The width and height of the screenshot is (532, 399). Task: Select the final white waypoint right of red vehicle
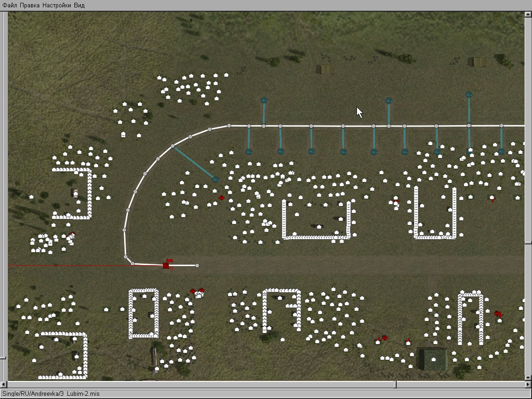[x=197, y=266]
